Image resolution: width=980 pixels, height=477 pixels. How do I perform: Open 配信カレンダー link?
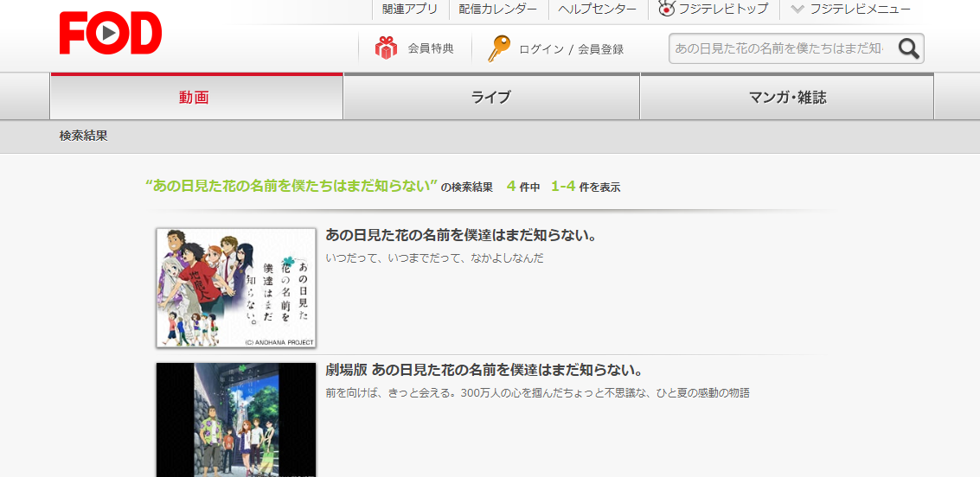(x=497, y=10)
